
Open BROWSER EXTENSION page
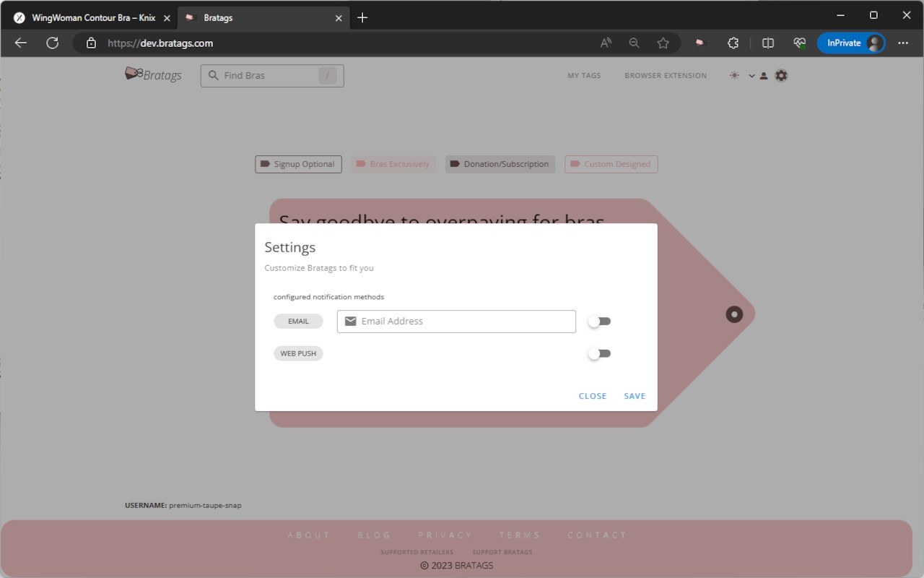point(666,75)
